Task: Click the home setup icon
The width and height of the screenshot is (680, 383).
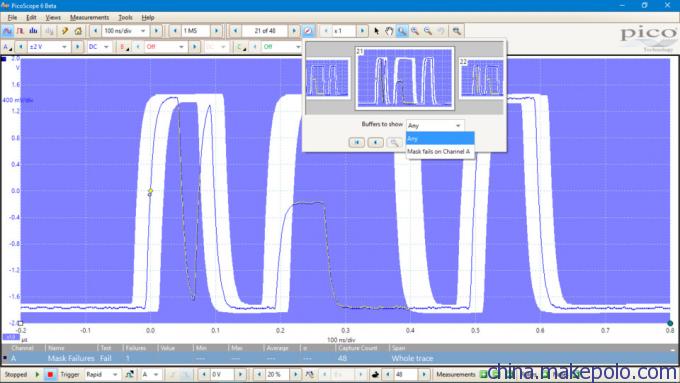Action: point(78,31)
